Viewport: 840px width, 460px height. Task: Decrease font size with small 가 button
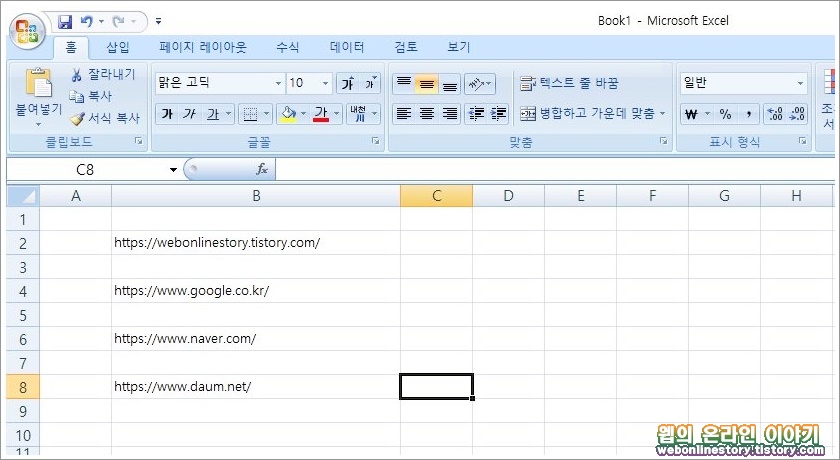pos(370,83)
